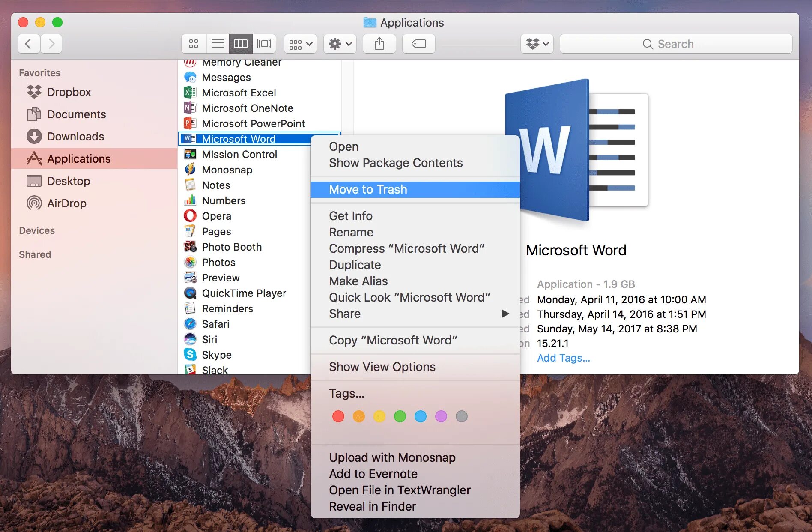Select the Mission Control app icon
812x532 pixels.
[x=190, y=155]
